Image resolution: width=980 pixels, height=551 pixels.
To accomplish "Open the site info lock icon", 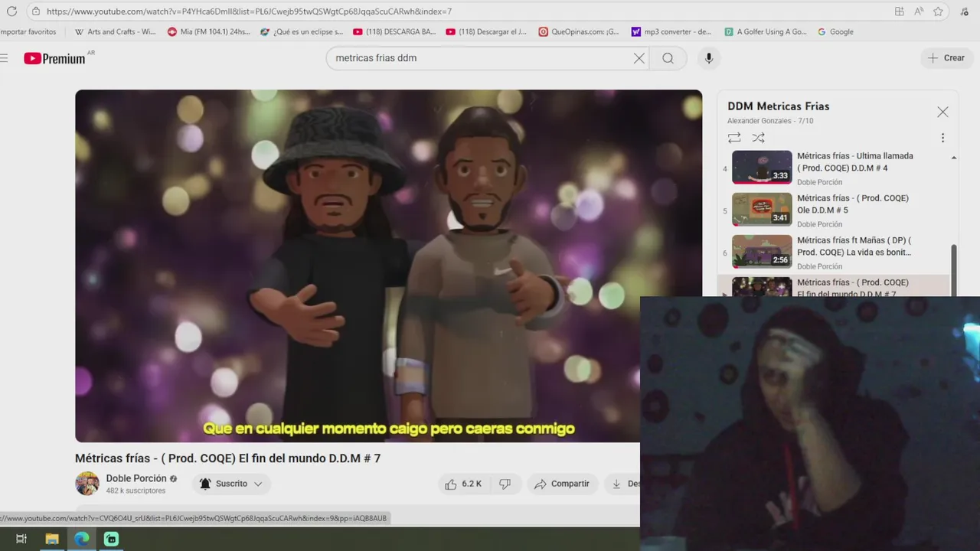I will [x=35, y=11].
